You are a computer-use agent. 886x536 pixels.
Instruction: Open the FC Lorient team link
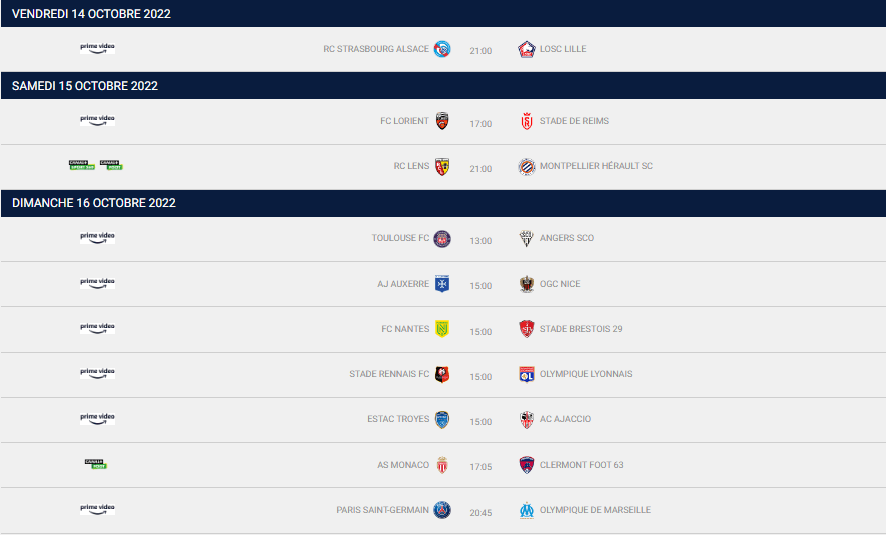pyautogui.click(x=404, y=121)
